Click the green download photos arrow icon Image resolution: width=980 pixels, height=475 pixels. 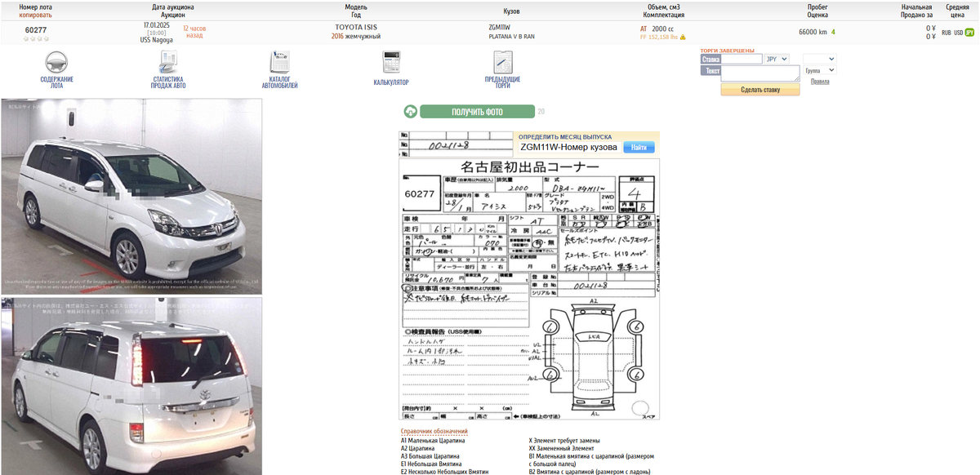(x=410, y=112)
